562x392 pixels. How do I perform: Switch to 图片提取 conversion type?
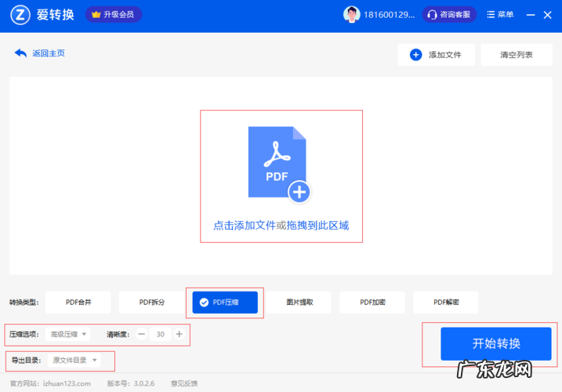tap(299, 303)
